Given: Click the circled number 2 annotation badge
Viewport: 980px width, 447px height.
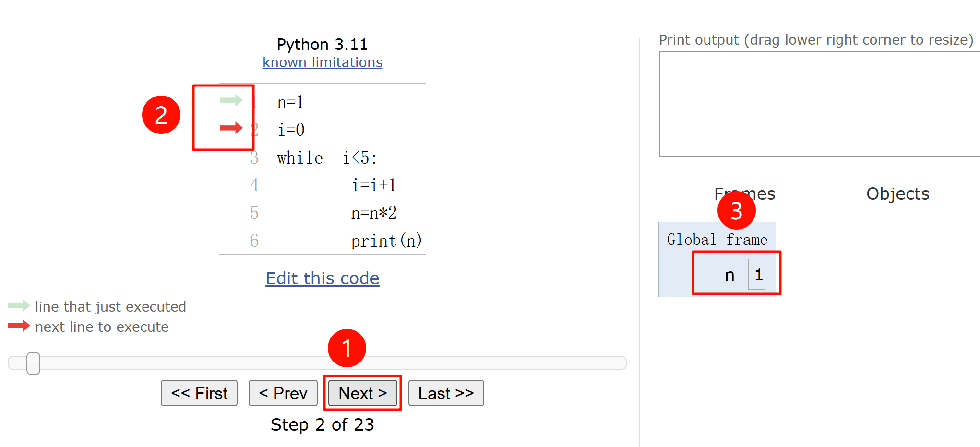Looking at the screenshot, I should 161,115.
